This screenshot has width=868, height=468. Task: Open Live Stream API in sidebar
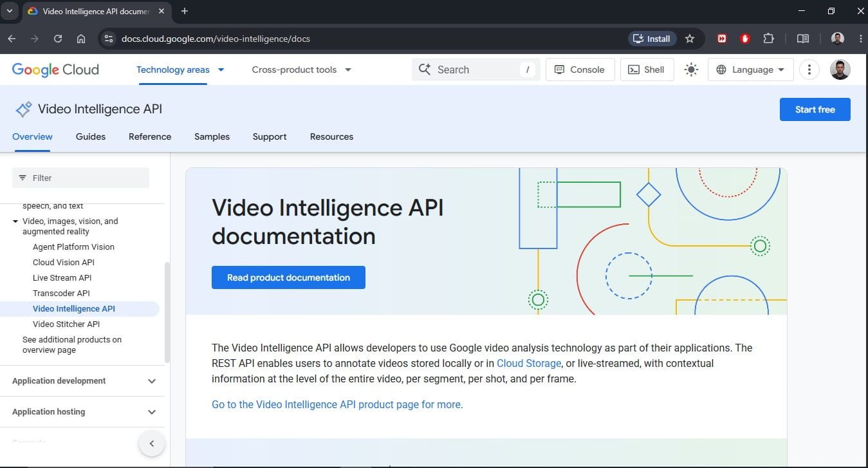point(62,277)
